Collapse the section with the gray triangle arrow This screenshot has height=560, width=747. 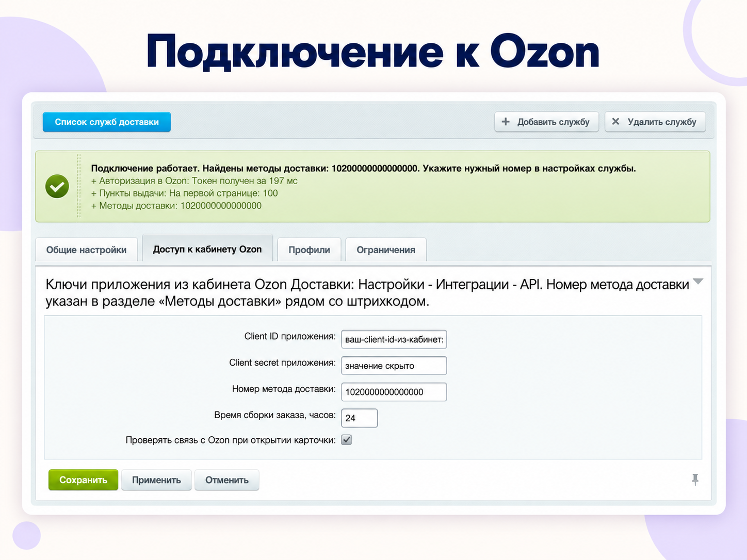(x=698, y=282)
